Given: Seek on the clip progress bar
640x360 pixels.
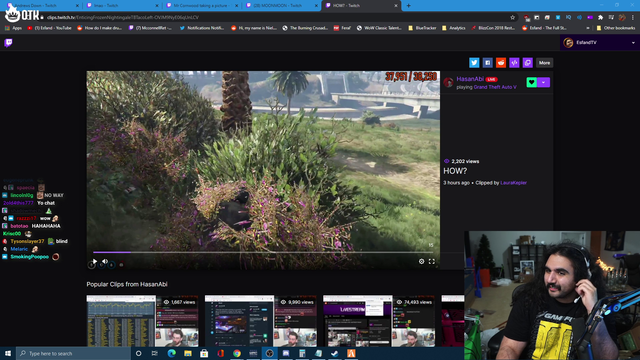Looking at the screenshot, I should 263,252.
